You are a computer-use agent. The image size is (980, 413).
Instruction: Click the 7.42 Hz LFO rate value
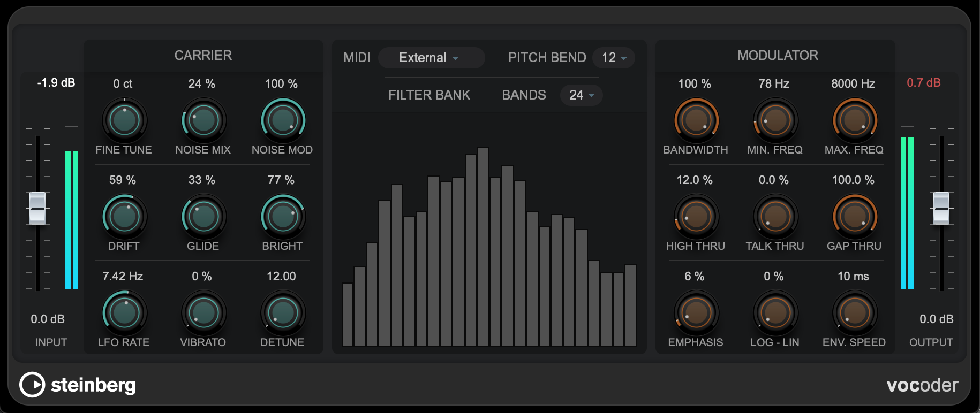(123, 276)
